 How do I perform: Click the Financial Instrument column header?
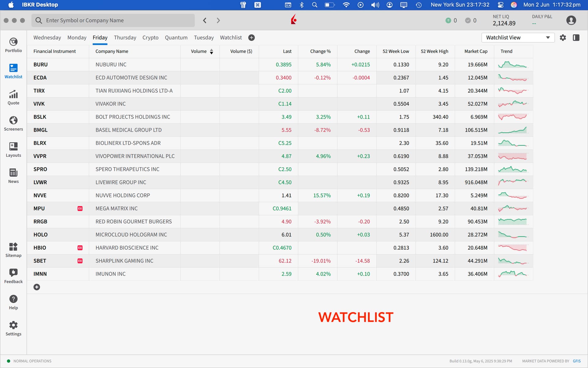click(55, 52)
